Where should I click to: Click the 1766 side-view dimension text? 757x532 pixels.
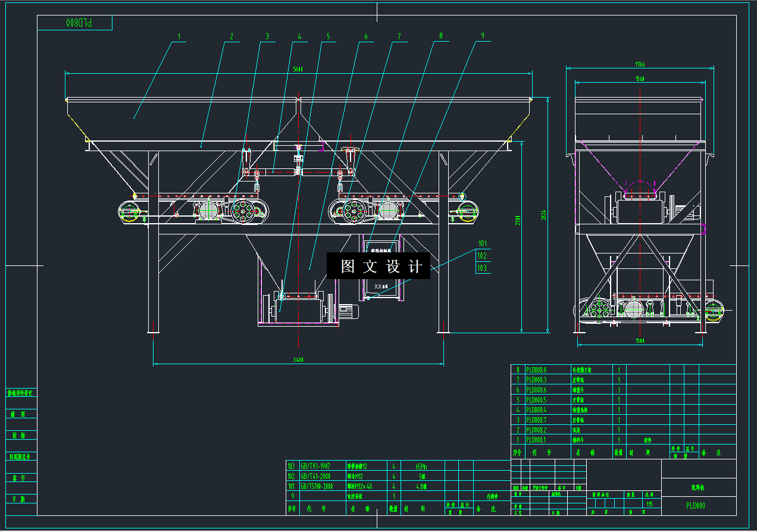(x=640, y=64)
